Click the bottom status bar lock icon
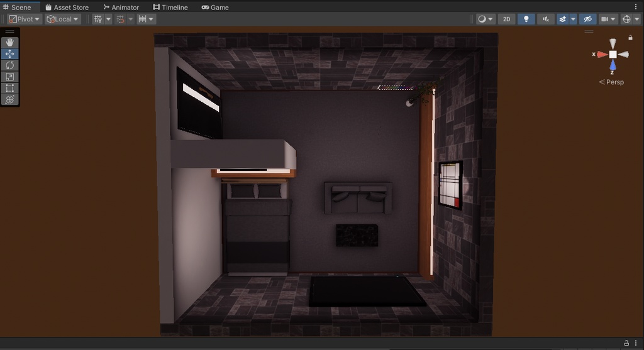The width and height of the screenshot is (644, 350). (626, 342)
